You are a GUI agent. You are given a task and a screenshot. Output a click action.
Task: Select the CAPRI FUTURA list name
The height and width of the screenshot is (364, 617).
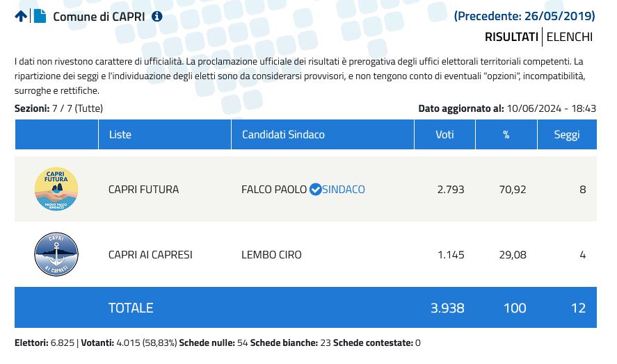coord(143,190)
